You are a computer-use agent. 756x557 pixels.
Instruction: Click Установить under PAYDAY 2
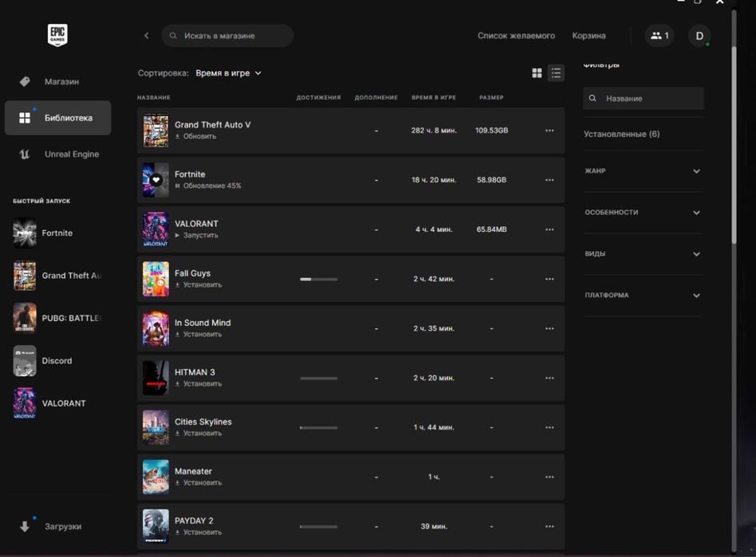point(198,532)
